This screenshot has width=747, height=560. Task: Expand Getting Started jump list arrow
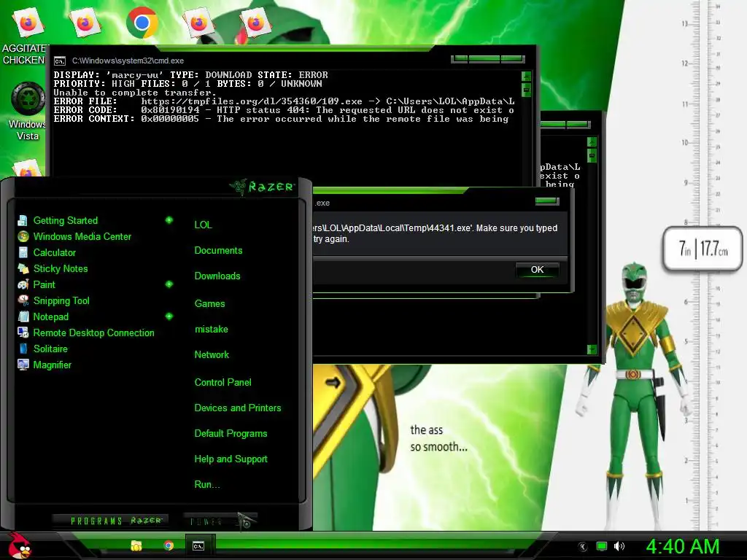tap(169, 220)
